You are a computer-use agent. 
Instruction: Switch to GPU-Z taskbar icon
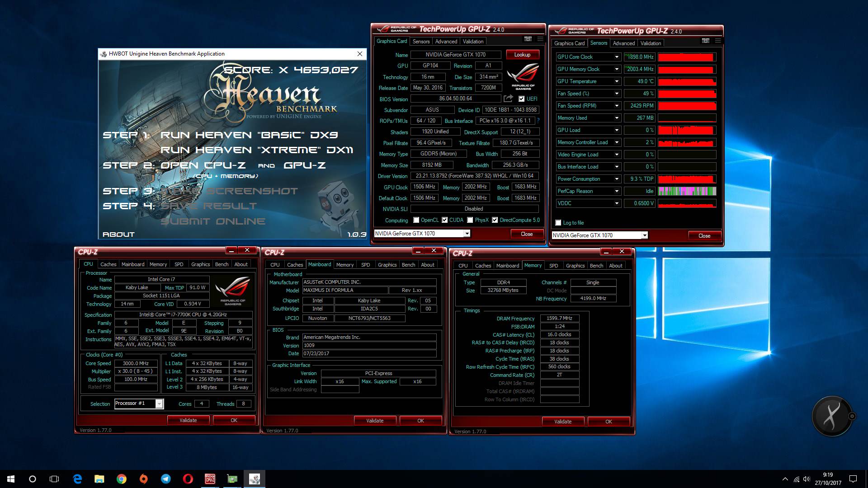(x=232, y=479)
